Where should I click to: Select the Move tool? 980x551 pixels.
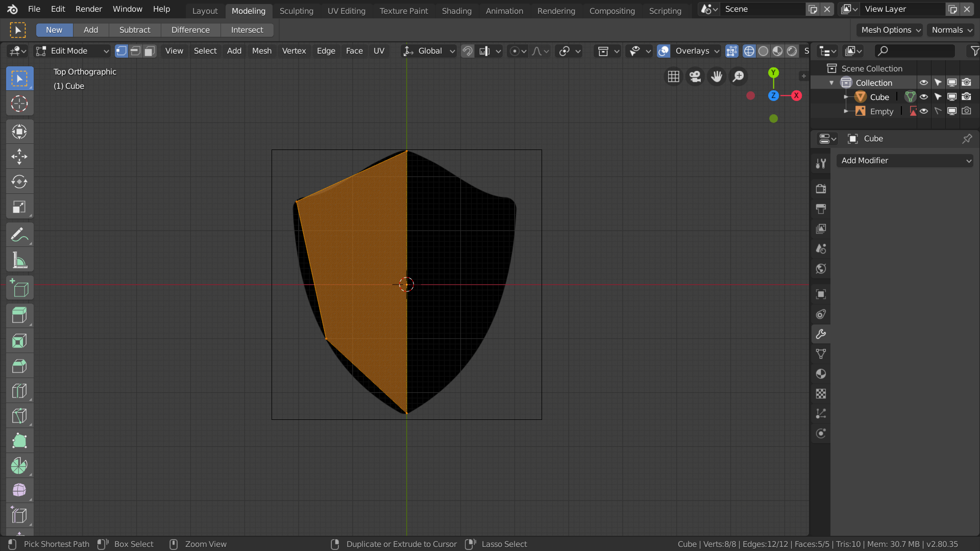(19, 157)
